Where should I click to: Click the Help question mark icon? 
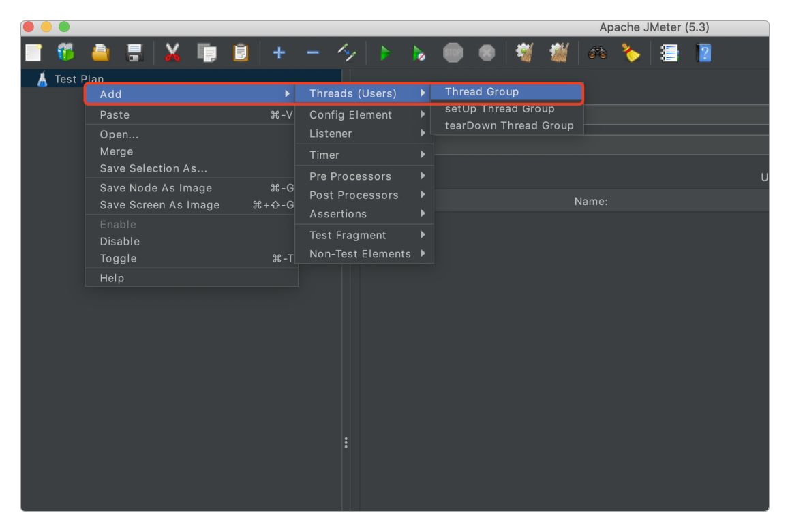(x=703, y=52)
